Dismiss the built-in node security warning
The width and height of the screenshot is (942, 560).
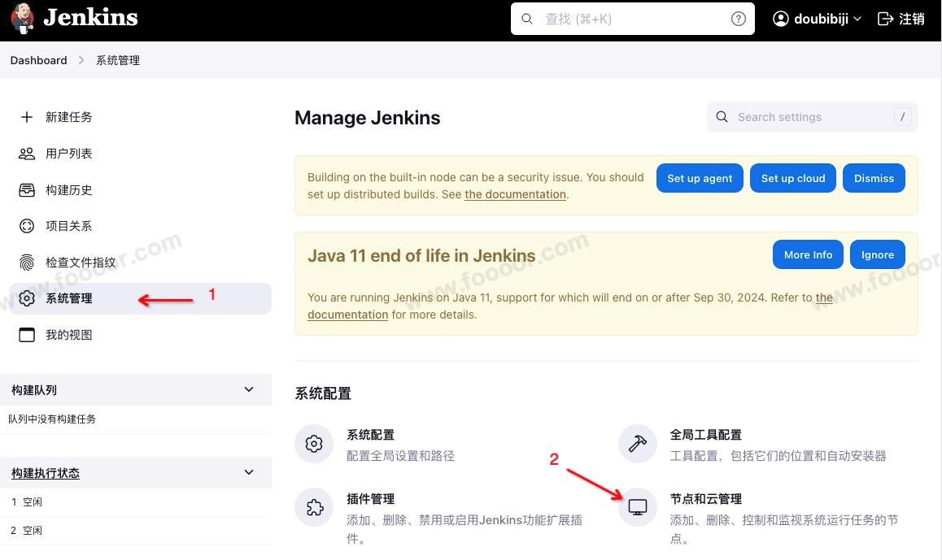pos(874,179)
